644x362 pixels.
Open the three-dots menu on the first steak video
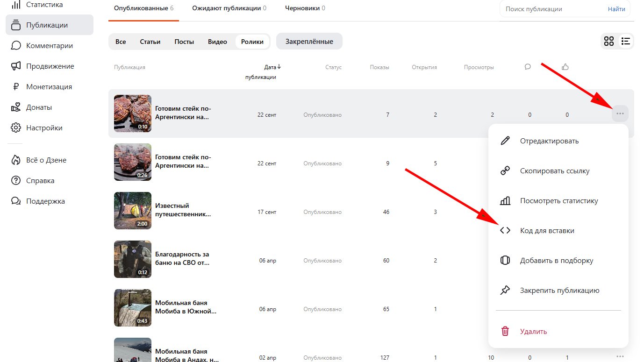click(x=620, y=114)
